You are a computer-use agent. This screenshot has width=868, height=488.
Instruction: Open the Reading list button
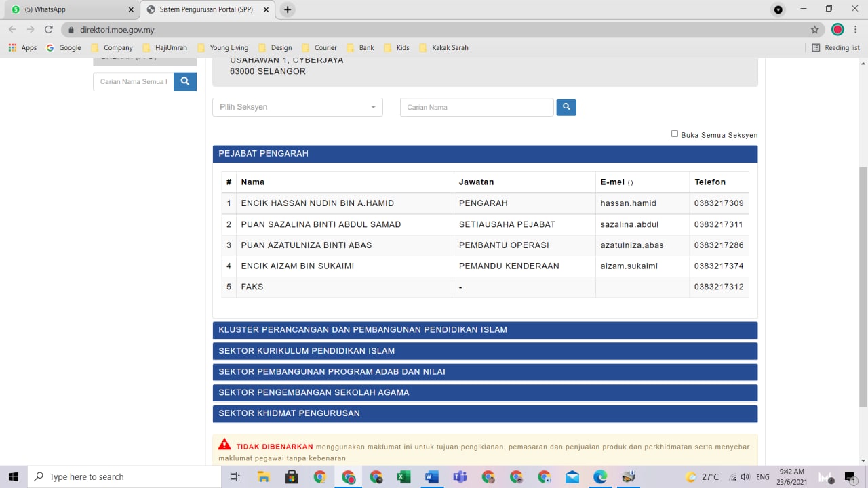coord(835,47)
